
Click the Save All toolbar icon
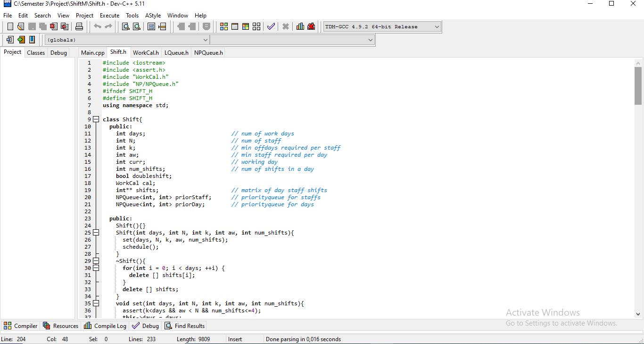(x=42, y=26)
